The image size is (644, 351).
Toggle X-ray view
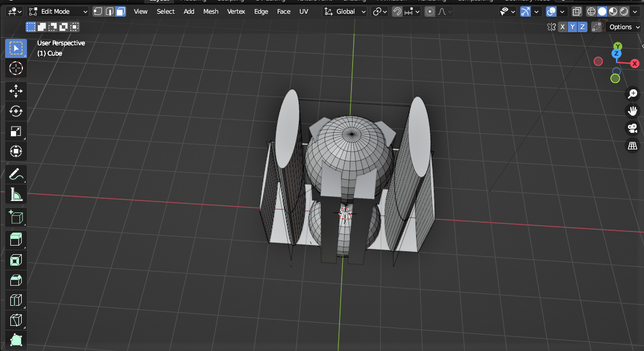[x=577, y=11]
